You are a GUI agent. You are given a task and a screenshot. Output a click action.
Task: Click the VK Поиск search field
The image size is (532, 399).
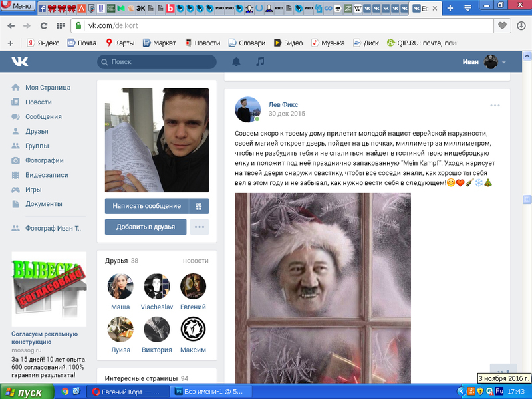tap(157, 62)
